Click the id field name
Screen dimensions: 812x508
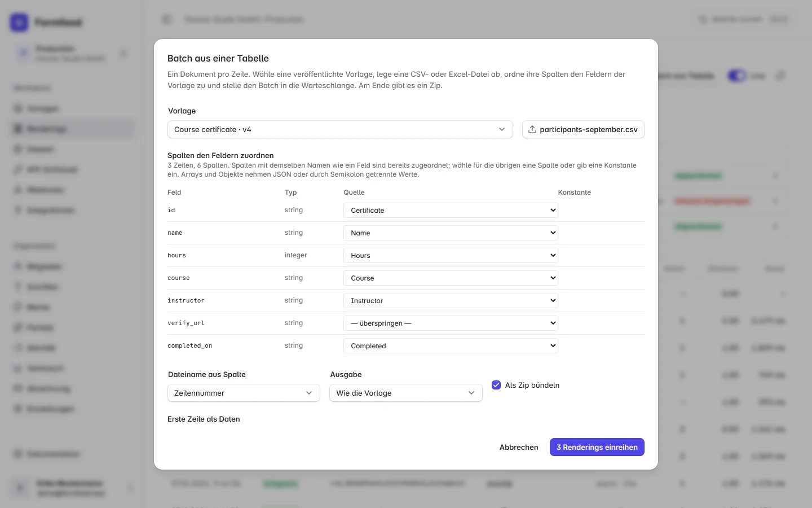171,210
